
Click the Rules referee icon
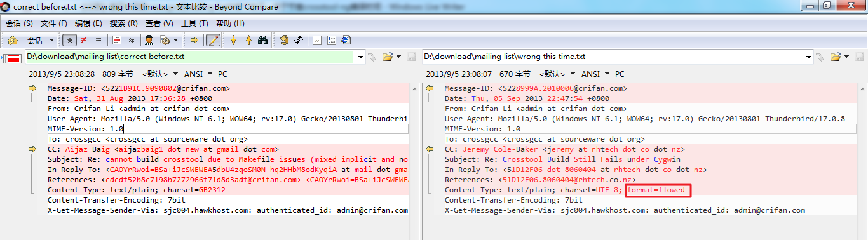coord(149,40)
